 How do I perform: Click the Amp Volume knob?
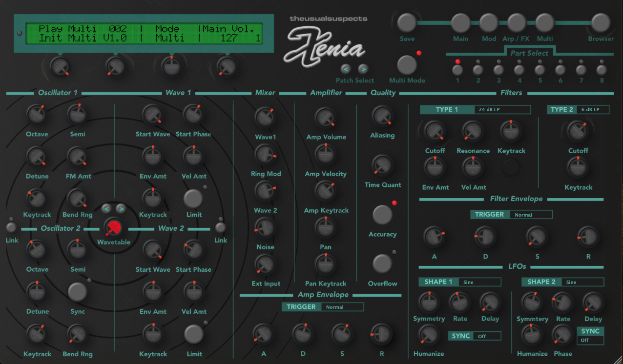point(325,117)
